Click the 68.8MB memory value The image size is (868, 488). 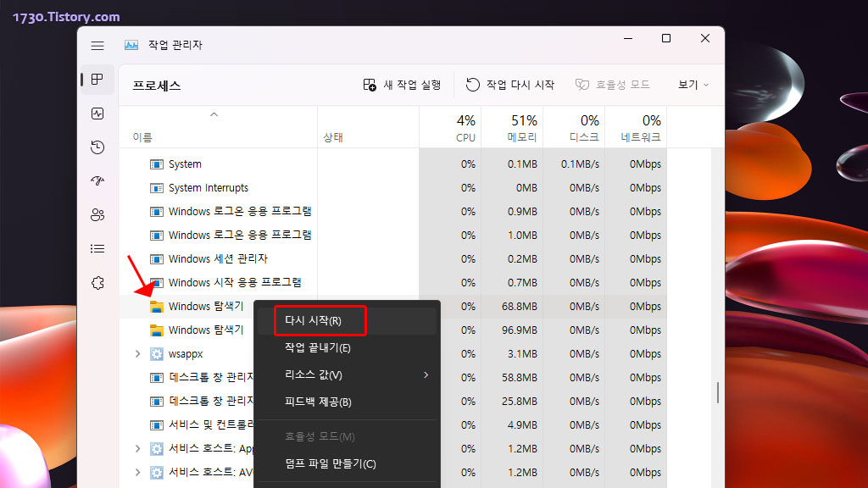coord(520,307)
